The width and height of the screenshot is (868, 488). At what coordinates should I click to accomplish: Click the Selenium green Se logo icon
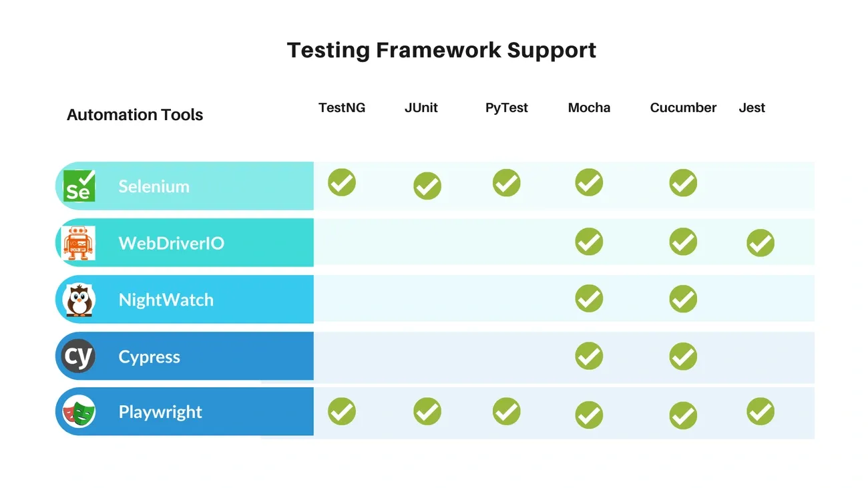click(79, 186)
